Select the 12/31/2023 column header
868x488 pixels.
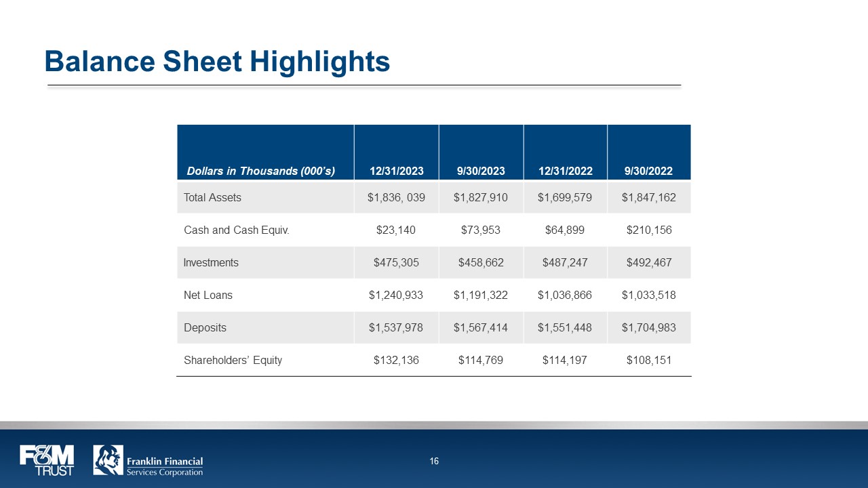[x=396, y=171]
